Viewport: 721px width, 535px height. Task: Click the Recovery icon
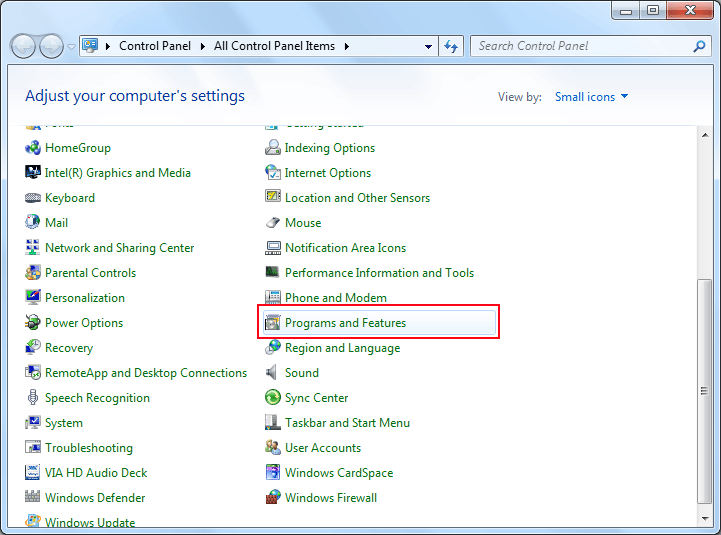coord(33,348)
